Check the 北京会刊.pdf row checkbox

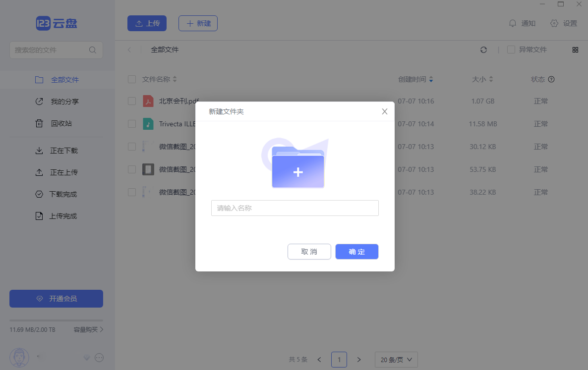(132, 101)
